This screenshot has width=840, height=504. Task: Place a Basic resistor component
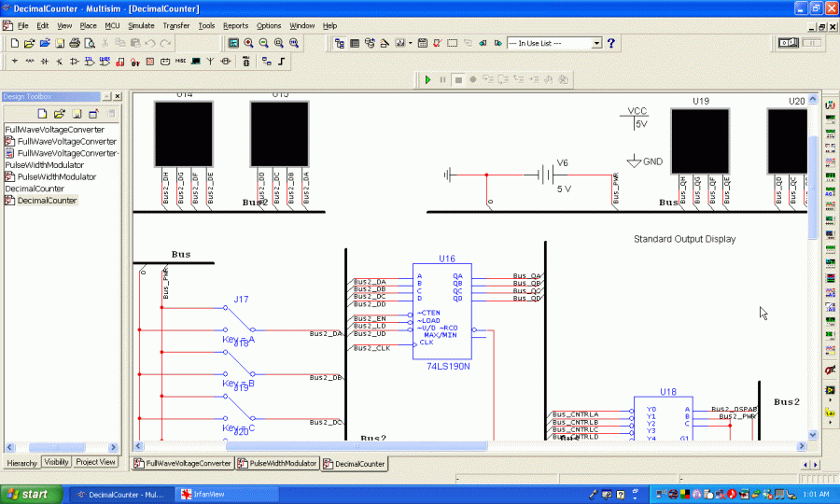pos(30,62)
